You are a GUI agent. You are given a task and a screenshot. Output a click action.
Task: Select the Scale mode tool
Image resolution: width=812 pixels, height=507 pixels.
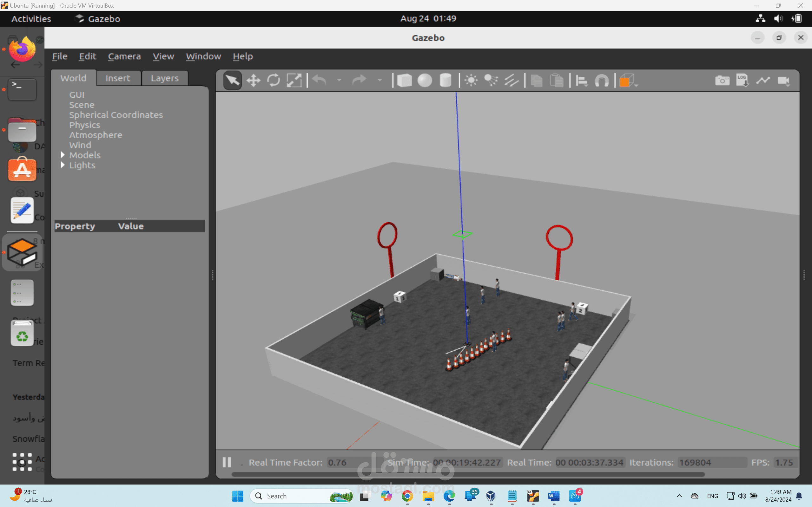click(x=294, y=81)
